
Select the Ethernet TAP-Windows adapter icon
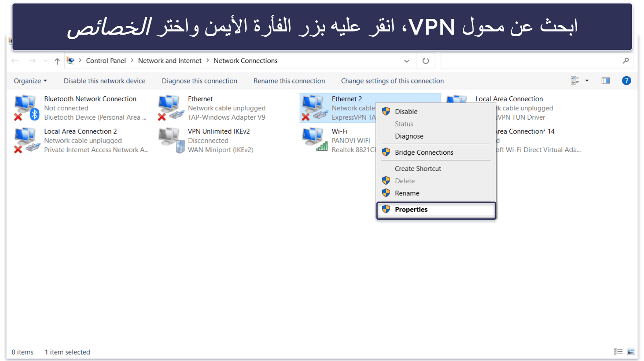pos(171,108)
